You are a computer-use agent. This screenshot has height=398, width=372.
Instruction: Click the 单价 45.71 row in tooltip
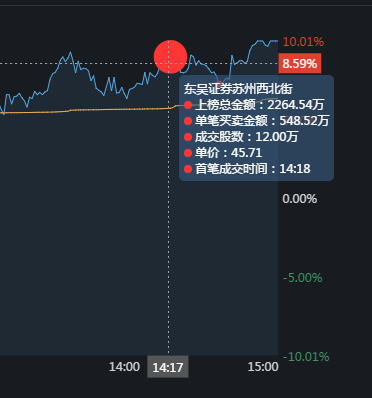[x=223, y=153]
